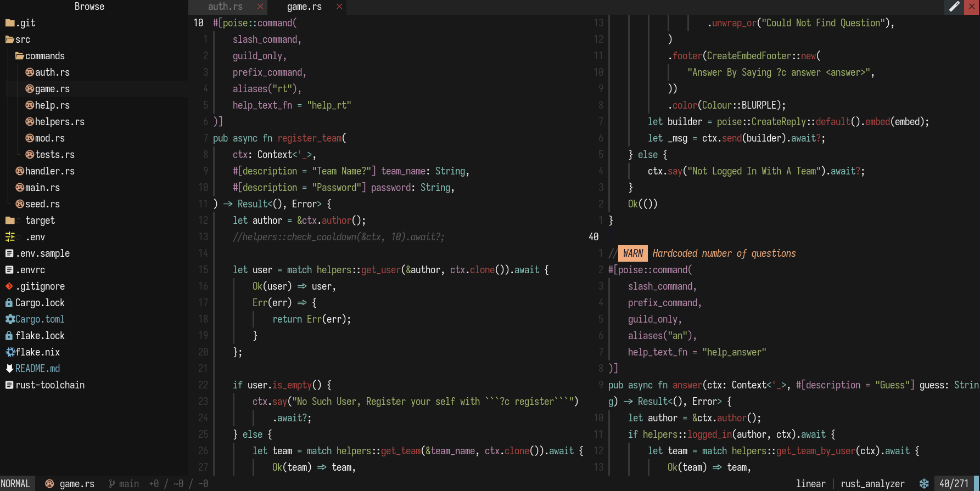Click the blue scroll indicator at bottom right
Viewport: 980px width, 491px height.
click(x=977, y=483)
